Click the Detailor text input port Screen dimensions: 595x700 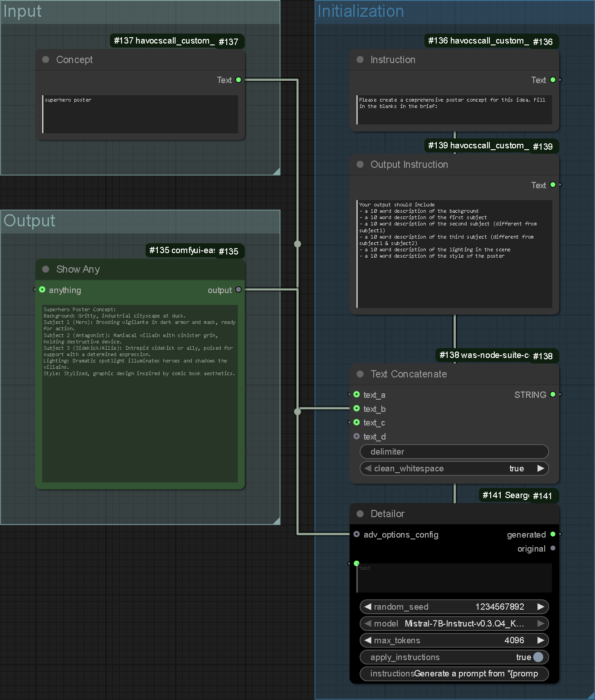point(356,563)
